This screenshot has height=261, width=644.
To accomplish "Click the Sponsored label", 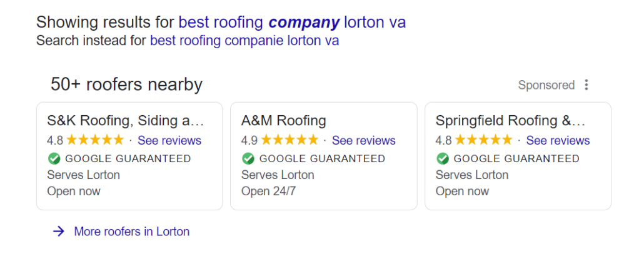I will pos(546,85).
